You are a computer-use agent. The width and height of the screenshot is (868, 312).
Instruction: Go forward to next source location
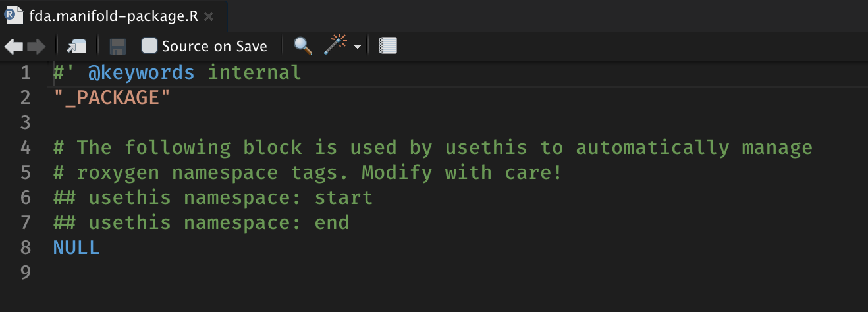(x=36, y=46)
